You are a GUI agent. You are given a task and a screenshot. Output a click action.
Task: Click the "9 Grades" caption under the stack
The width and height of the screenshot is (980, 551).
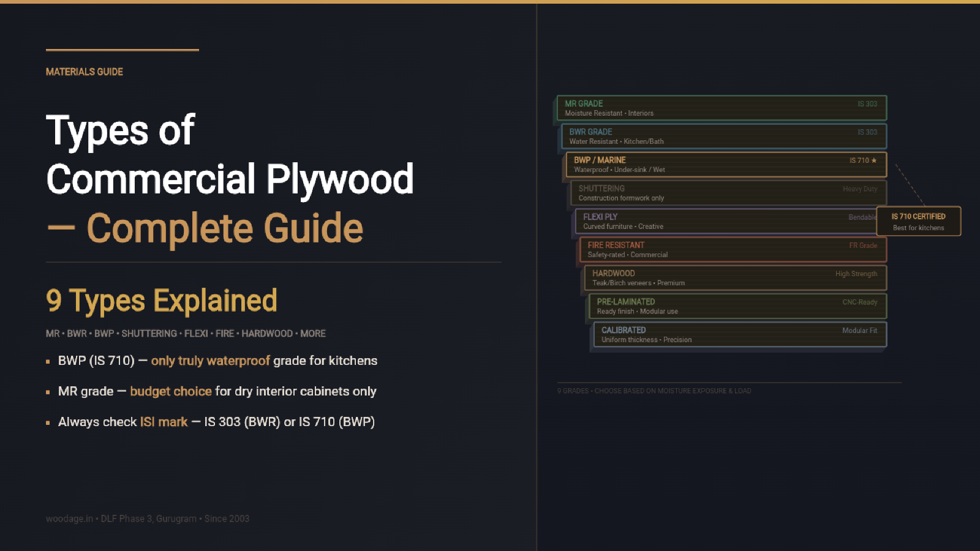(654, 391)
